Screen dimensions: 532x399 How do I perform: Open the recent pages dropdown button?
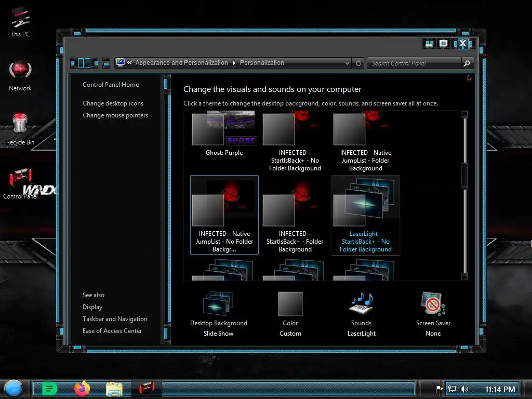(x=106, y=63)
